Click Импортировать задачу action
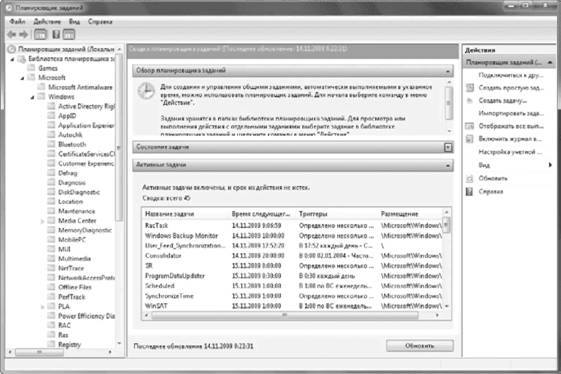Screen dimensions: 561x374 tap(511, 113)
